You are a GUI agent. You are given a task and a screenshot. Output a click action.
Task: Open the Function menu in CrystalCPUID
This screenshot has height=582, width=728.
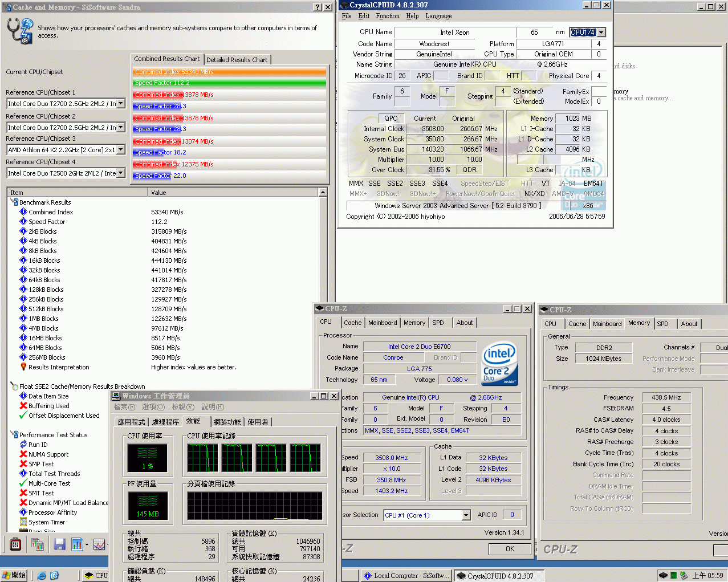click(387, 16)
